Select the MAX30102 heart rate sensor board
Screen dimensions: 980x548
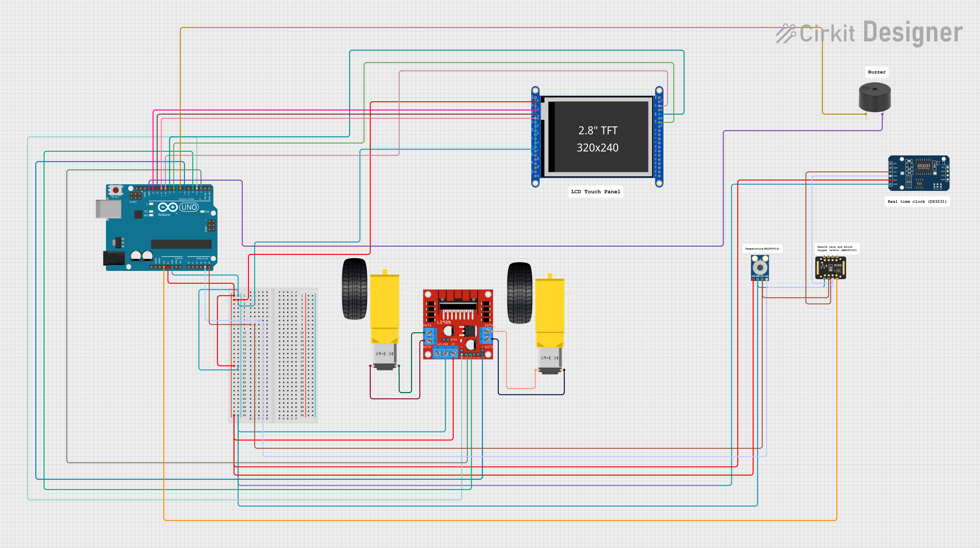(x=830, y=267)
